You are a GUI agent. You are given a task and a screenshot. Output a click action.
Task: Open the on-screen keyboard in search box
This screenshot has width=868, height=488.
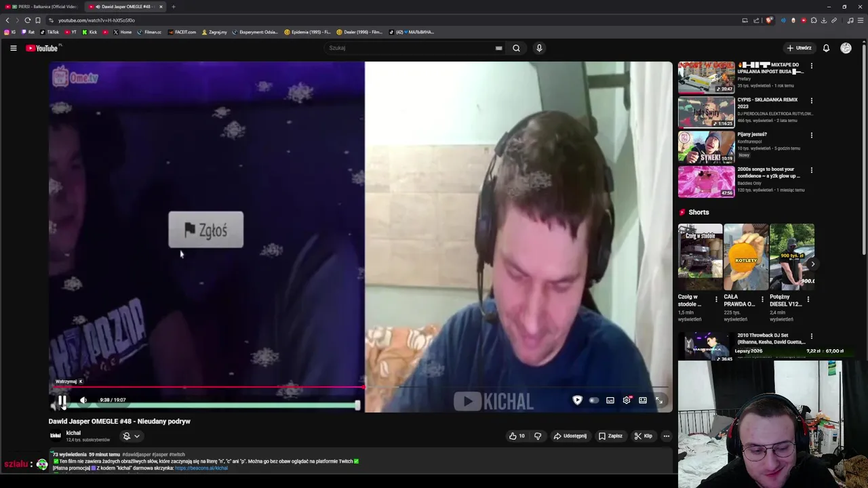pyautogui.click(x=498, y=48)
